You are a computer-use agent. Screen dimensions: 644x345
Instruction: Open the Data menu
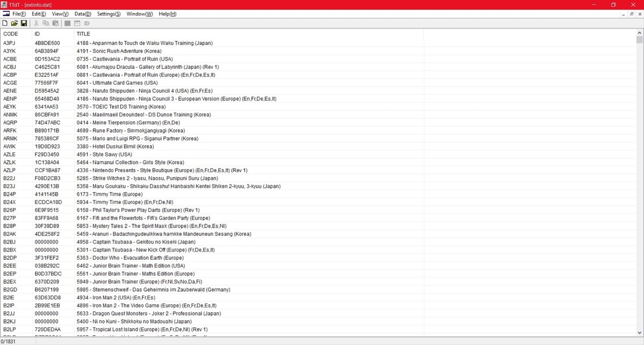pyautogui.click(x=83, y=13)
